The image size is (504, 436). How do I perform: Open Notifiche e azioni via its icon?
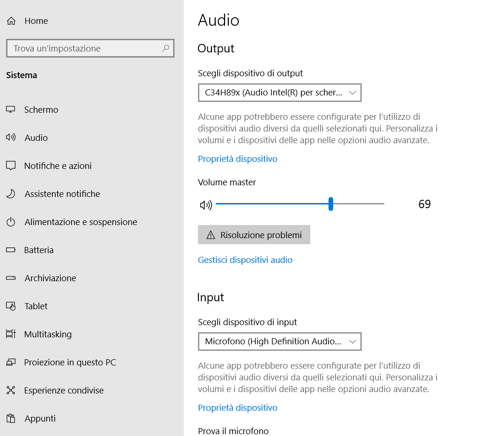pyautogui.click(x=12, y=166)
